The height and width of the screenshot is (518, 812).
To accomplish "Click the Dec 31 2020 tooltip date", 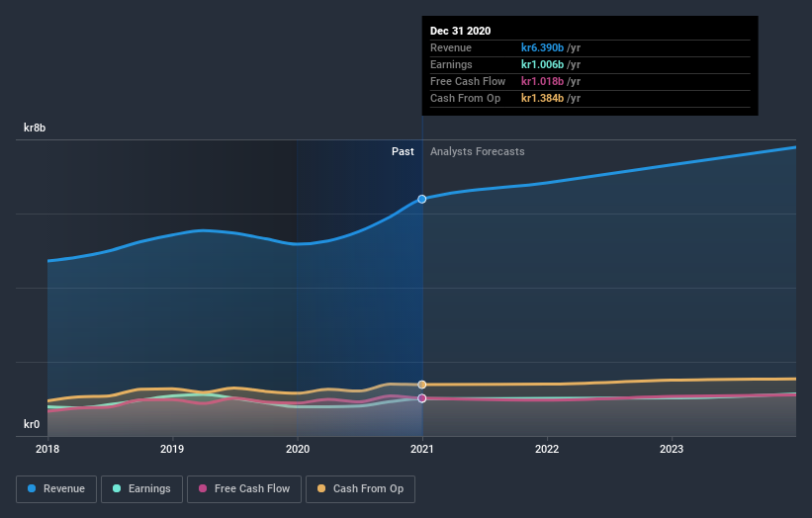I will (460, 31).
